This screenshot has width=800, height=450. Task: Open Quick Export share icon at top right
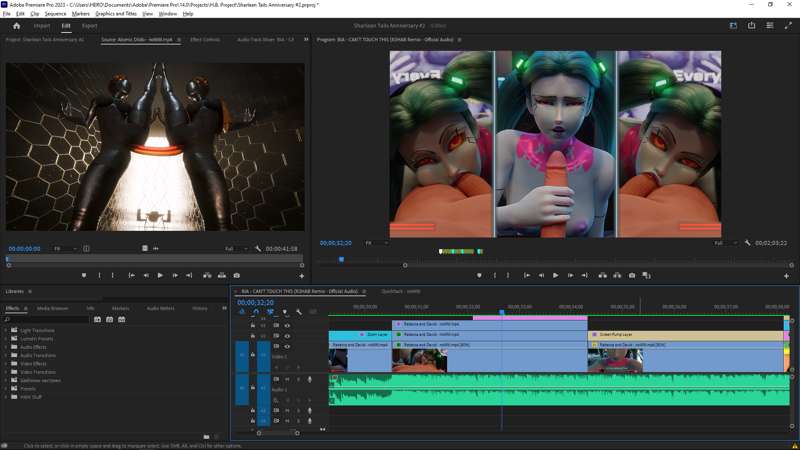click(x=752, y=26)
